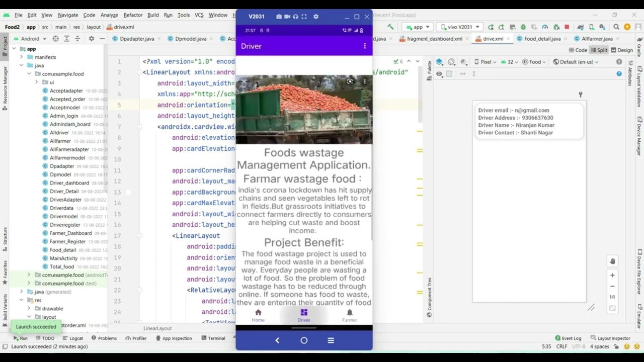This screenshot has width=644, height=362.
Task: Tap the Farmer tab in phone app
Action: [350, 316]
